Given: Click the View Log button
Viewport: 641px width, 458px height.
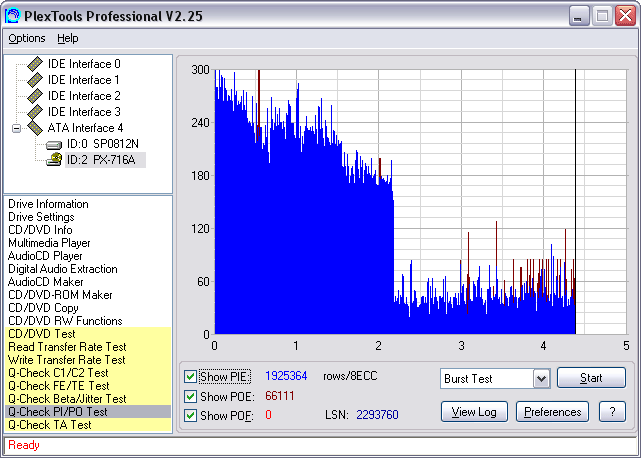Looking at the screenshot, I should [474, 412].
